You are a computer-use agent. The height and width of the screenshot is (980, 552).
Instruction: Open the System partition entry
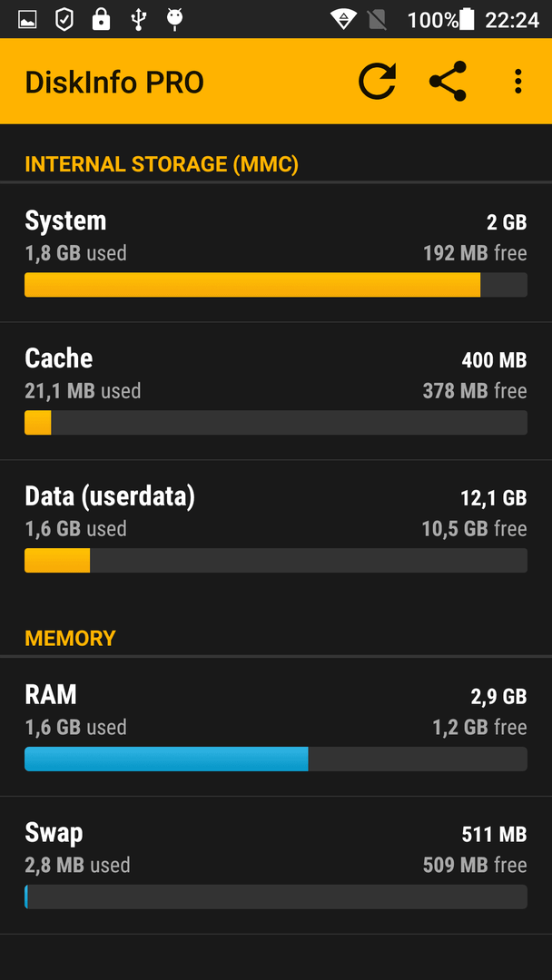pos(276,253)
